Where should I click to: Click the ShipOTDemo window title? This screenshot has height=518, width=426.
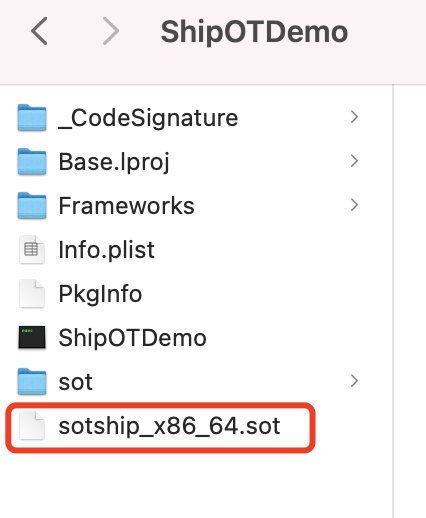pyautogui.click(x=254, y=32)
